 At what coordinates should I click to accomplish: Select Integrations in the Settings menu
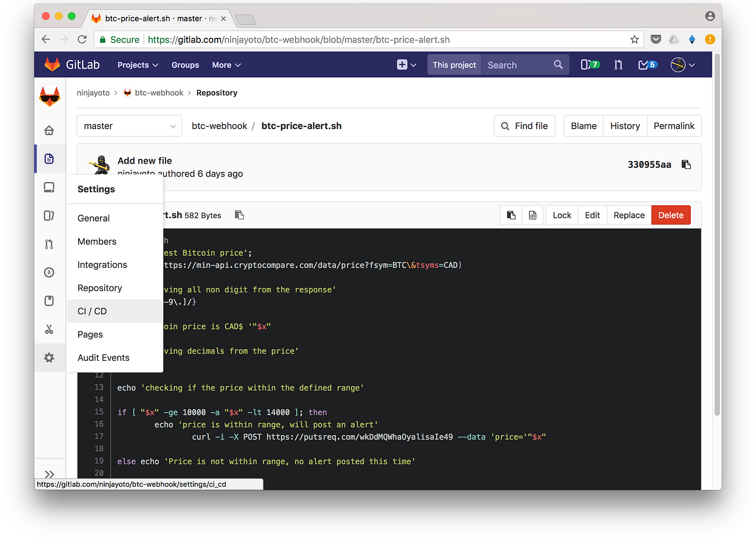[102, 265]
